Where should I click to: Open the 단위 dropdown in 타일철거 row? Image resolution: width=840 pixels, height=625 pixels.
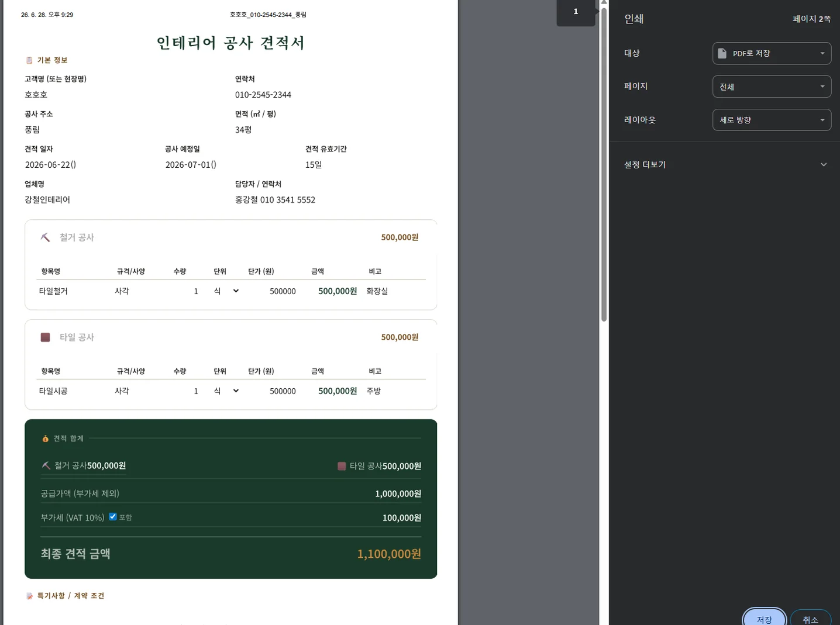point(226,291)
